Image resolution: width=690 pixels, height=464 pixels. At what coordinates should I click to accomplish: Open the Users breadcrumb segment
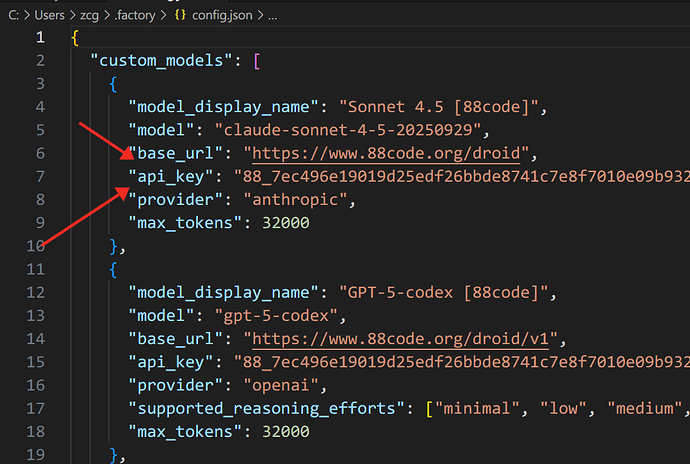coord(49,15)
